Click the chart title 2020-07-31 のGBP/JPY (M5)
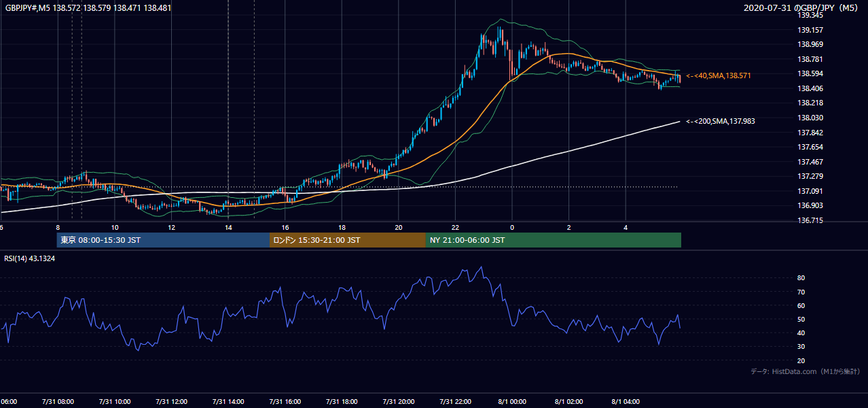 click(x=801, y=7)
